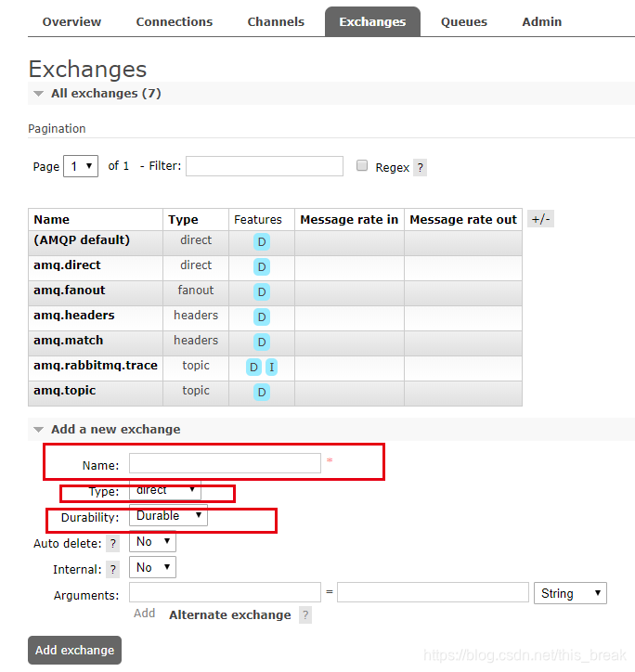Open the Auto delete dropdown

click(152, 542)
